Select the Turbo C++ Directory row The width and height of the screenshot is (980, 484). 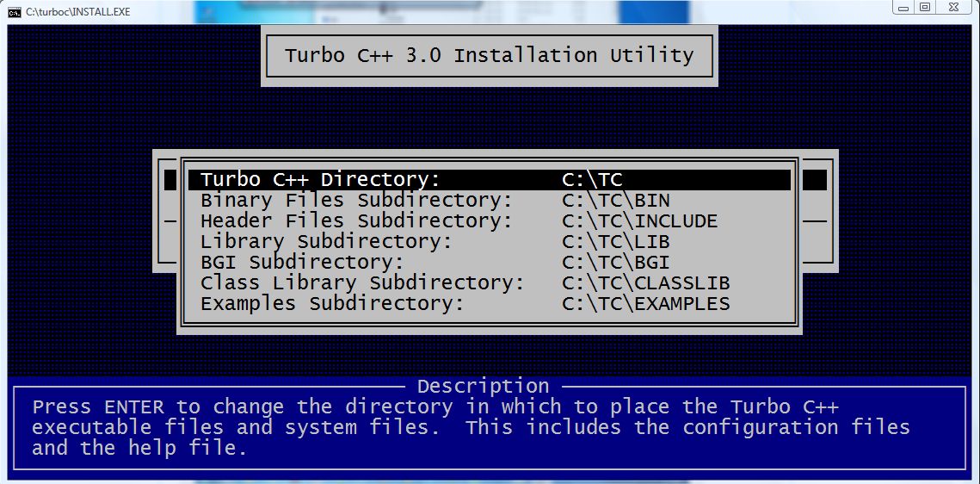490,179
